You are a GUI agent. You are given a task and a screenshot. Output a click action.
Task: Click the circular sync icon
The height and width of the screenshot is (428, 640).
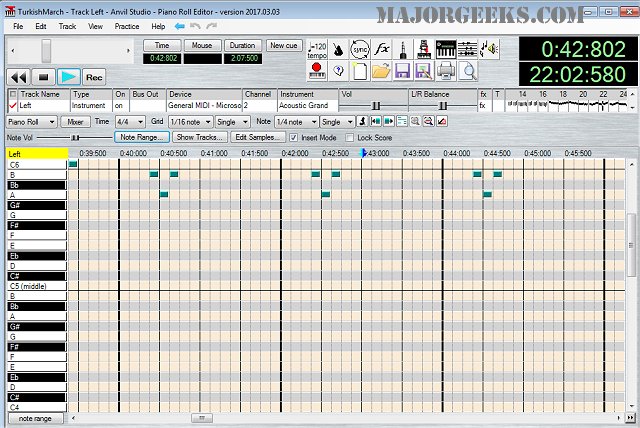[360, 50]
